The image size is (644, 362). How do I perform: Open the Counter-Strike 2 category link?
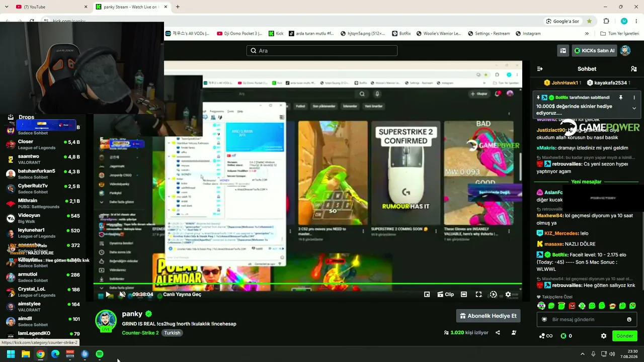coord(140,333)
